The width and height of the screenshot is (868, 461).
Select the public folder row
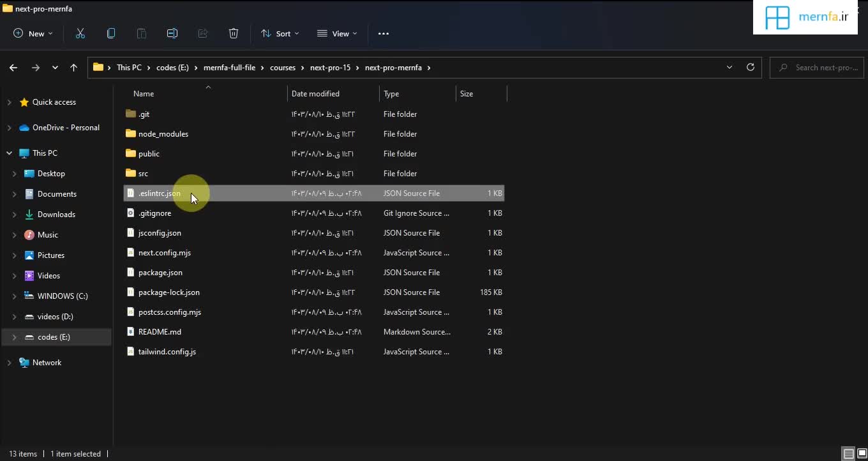(x=314, y=154)
